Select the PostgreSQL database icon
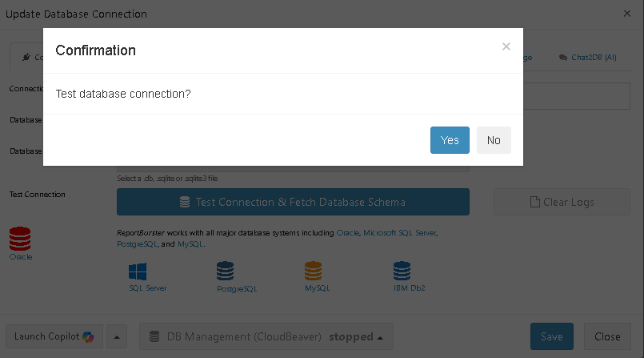This screenshot has width=644, height=358. pos(226,271)
